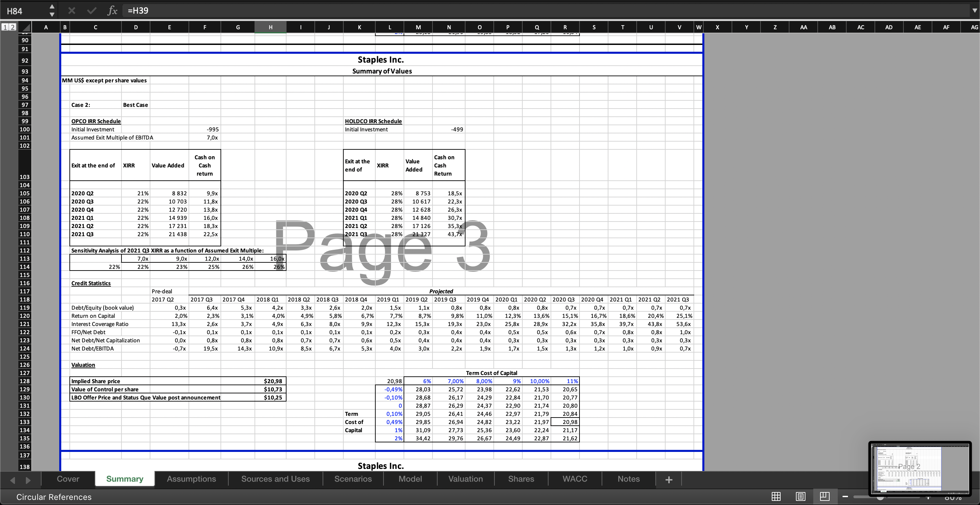Image resolution: width=980 pixels, height=505 pixels.
Task: Switch to the Assumptions sheet tab
Action: click(191, 479)
